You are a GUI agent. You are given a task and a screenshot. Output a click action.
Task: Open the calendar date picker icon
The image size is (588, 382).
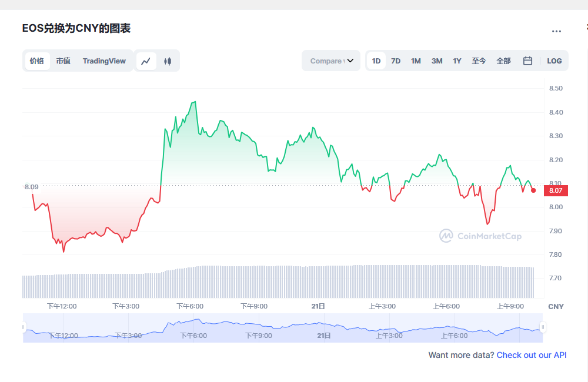pos(527,61)
